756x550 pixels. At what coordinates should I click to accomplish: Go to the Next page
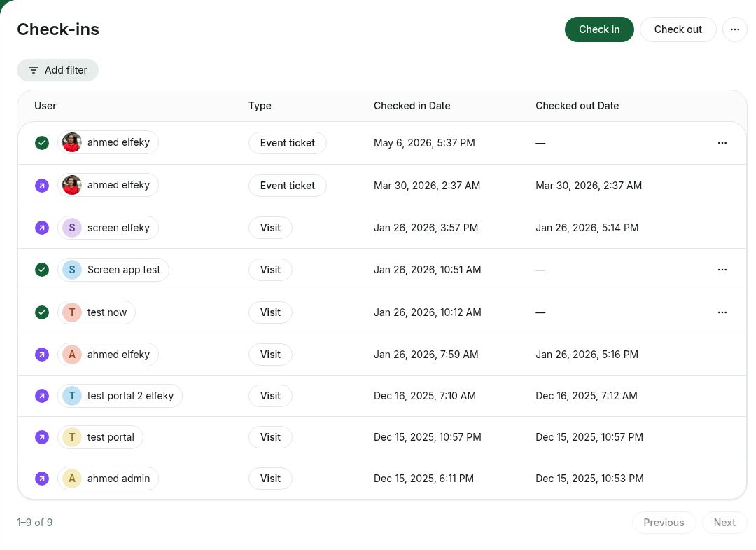point(724,523)
